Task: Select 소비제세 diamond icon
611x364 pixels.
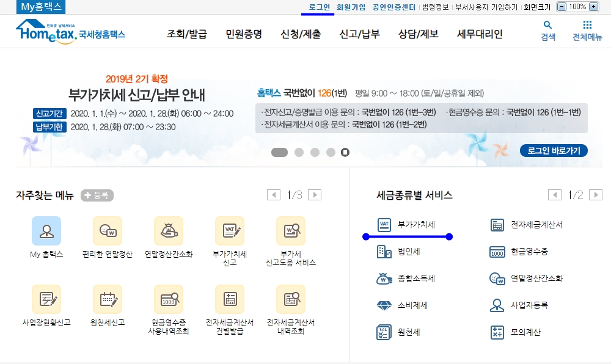Action: [x=384, y=305]
